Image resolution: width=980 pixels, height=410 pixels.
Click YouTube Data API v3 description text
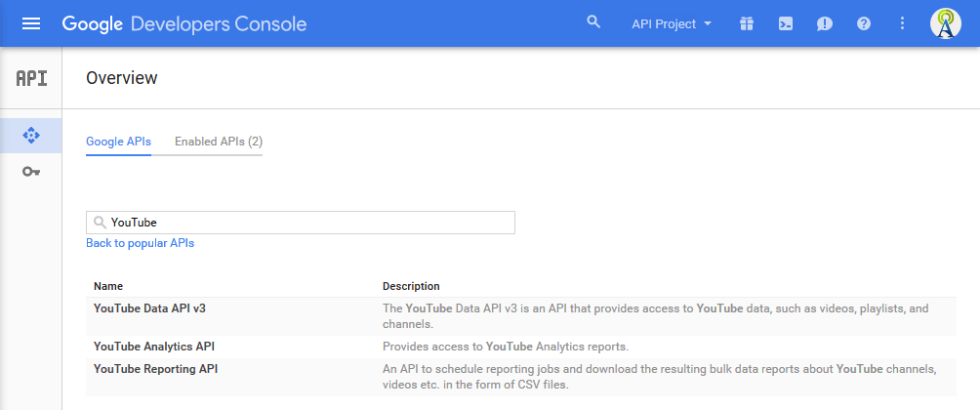656,316
